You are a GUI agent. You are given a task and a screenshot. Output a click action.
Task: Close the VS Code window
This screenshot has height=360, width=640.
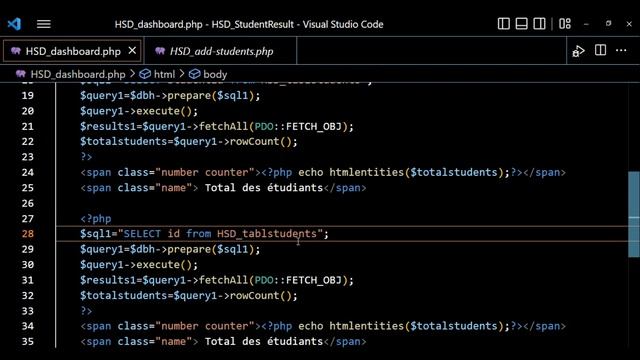(629, 24)
